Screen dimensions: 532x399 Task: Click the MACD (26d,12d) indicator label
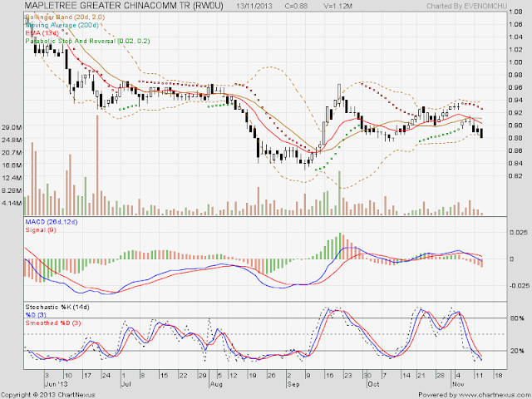[x=52, y=222]
